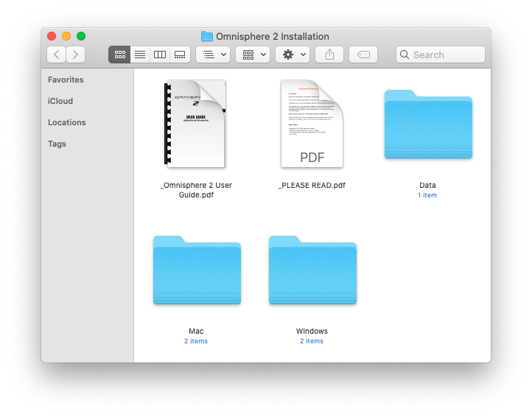
Task: Click the folder proxy icon in title bar
Action: pos(206,36)
